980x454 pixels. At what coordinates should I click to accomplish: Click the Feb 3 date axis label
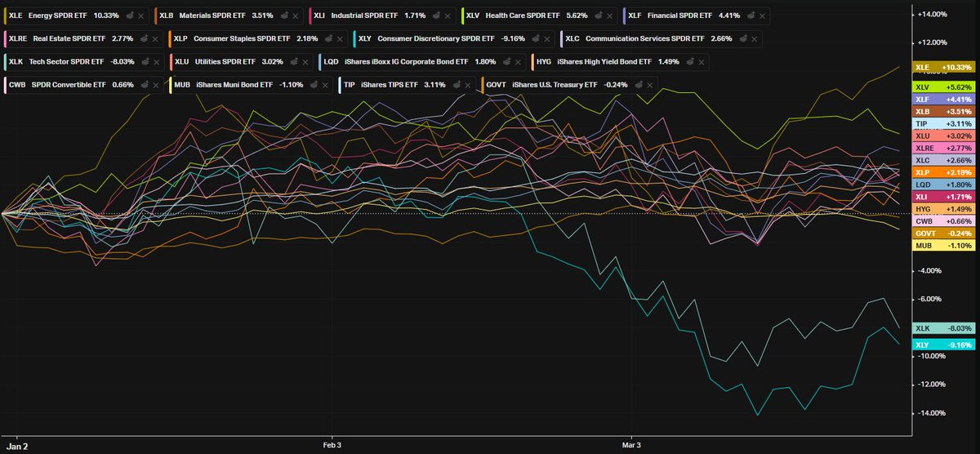point(332,446)
